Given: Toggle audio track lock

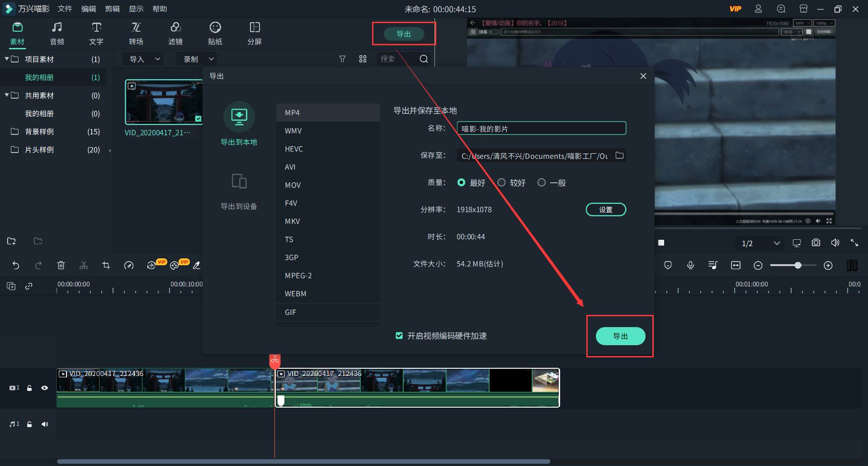Looking at the screenshot, I should click(x=29, y=424).
